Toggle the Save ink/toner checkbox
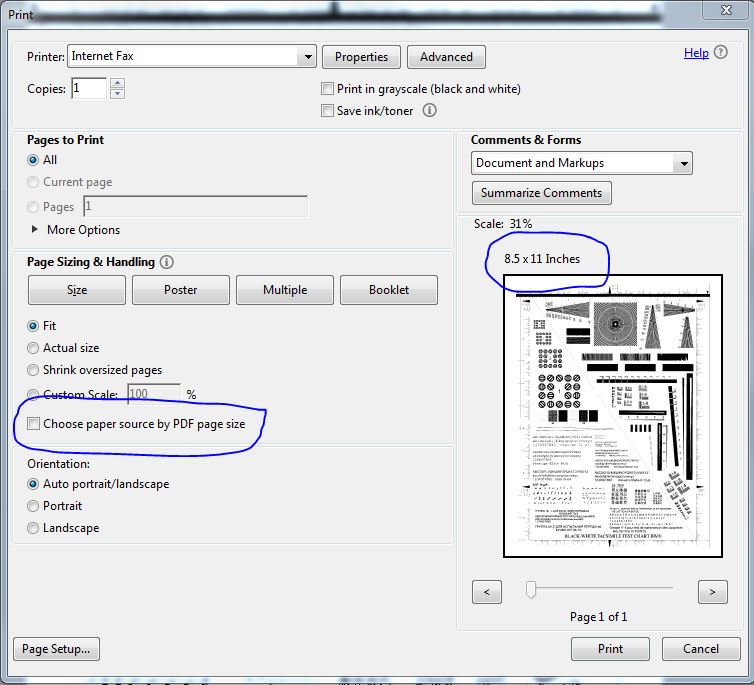This screenshot has width=754, height=685. [x=327, y=111]
